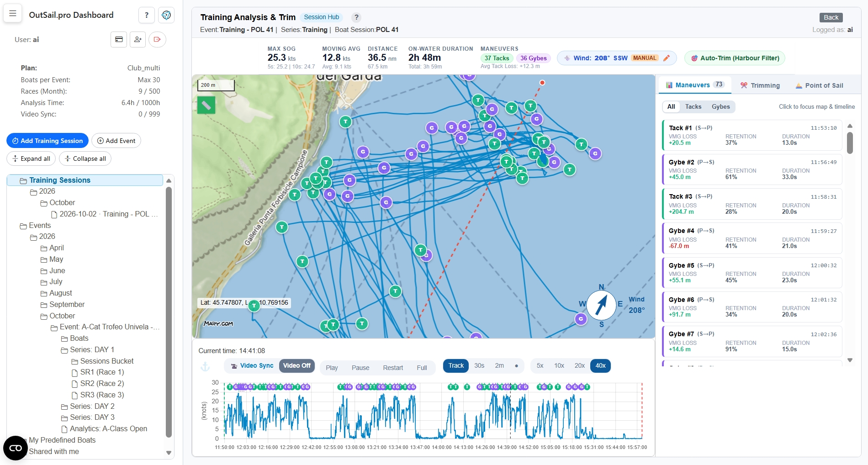Switch to the Trimming tab
Viewport: 868px width, 465px height.
760,85
